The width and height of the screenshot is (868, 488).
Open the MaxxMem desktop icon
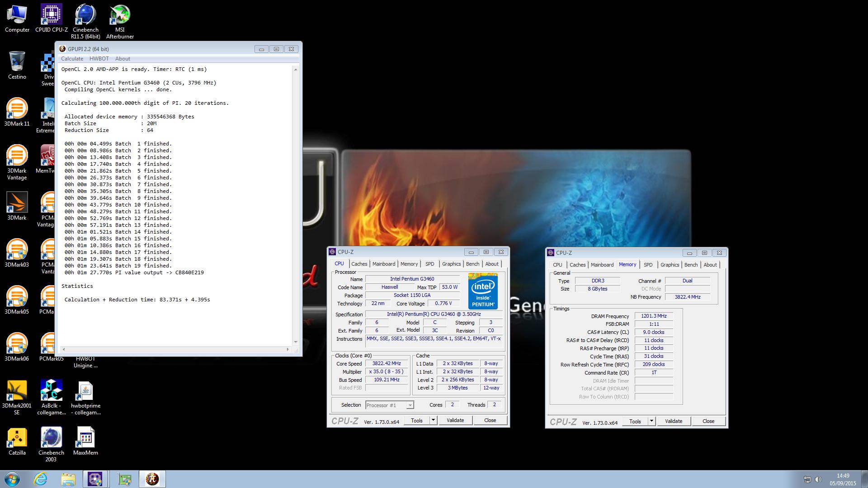(x=85, y=441)
